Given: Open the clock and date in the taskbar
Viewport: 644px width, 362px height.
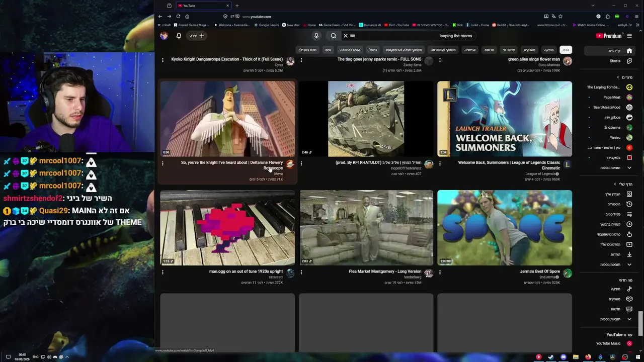Looking at the screenshot, I should click(x=22, y=357).
